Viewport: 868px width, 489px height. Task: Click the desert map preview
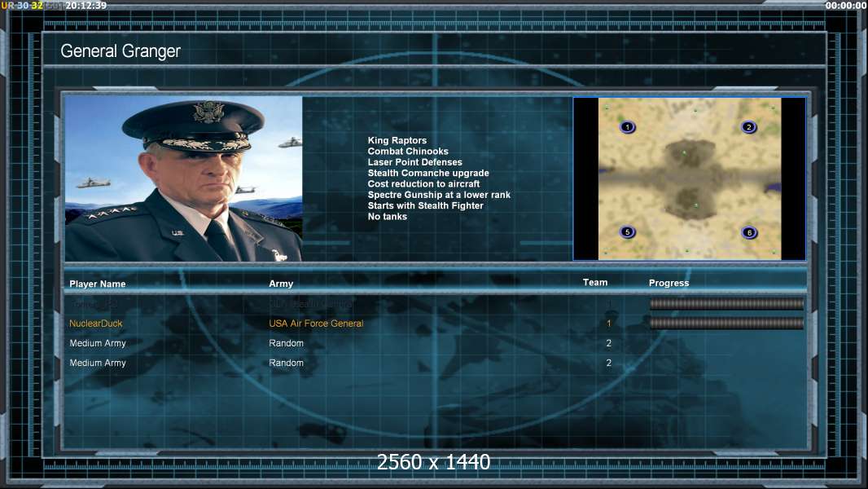coord(690,178)
